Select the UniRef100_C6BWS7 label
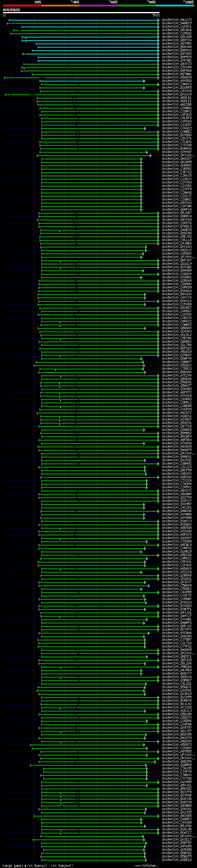The width and height of the screenshot is (197, 868). click(177, 362)
